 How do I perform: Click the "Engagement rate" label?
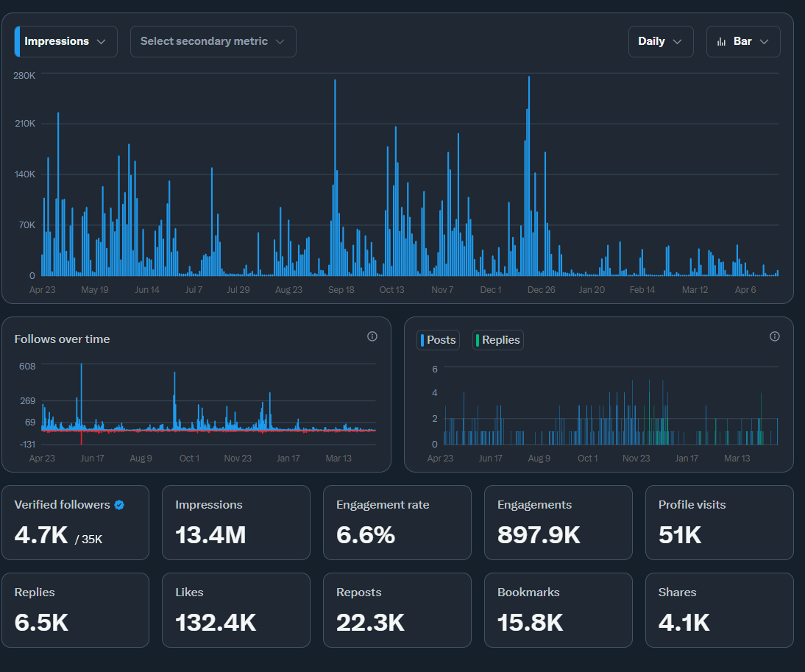(x=383, y=505)
